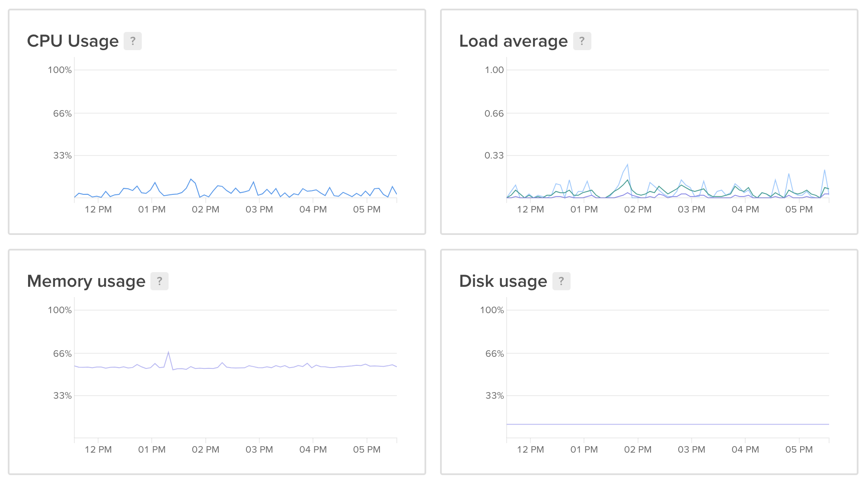Click the Memory usage chart title
Image resolution: width=868 pixels, height=482 pixels.
(86, 281)
